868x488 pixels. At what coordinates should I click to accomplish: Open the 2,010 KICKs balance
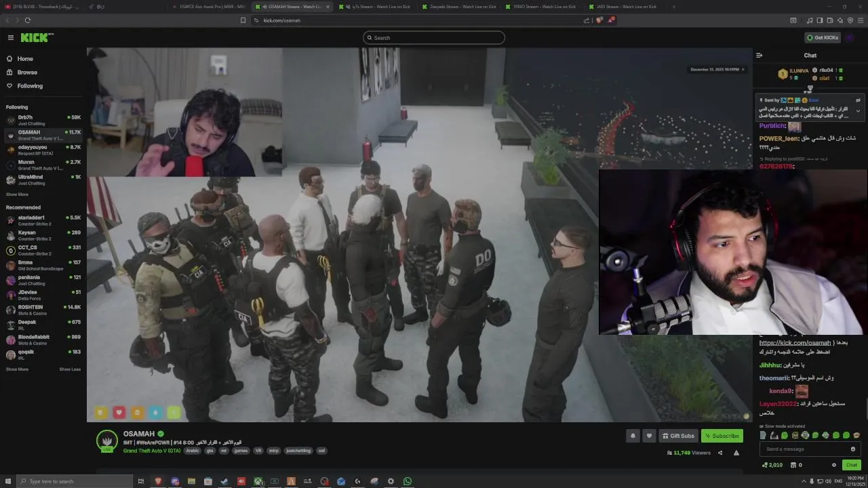pos(772,465)
